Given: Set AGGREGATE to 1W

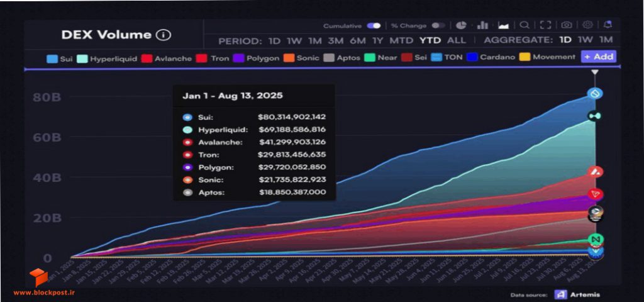Looking at the screenshot, I should [586, 40].
